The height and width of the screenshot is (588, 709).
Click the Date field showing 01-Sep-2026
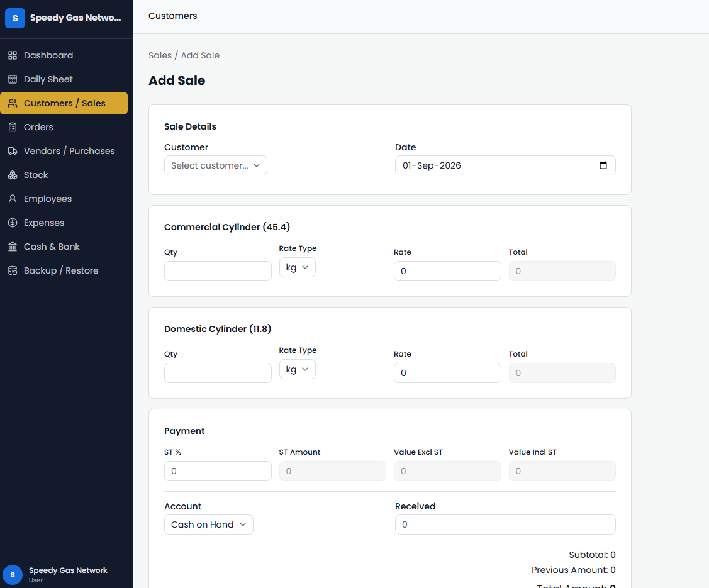[x=505, y=165]
